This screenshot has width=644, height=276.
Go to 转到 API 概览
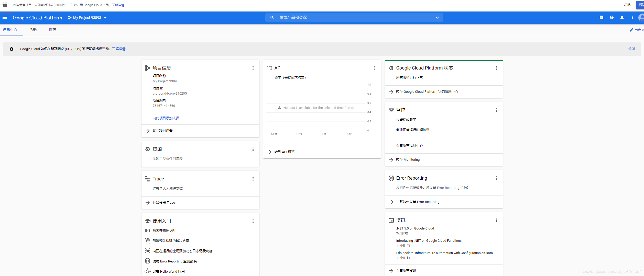click(x=284, y=152)
